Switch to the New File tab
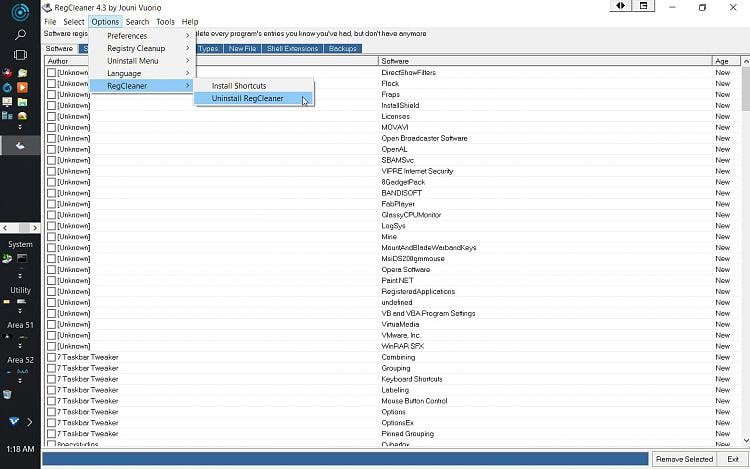The width and height of the screenshot is (750, 469). [242, 49]
